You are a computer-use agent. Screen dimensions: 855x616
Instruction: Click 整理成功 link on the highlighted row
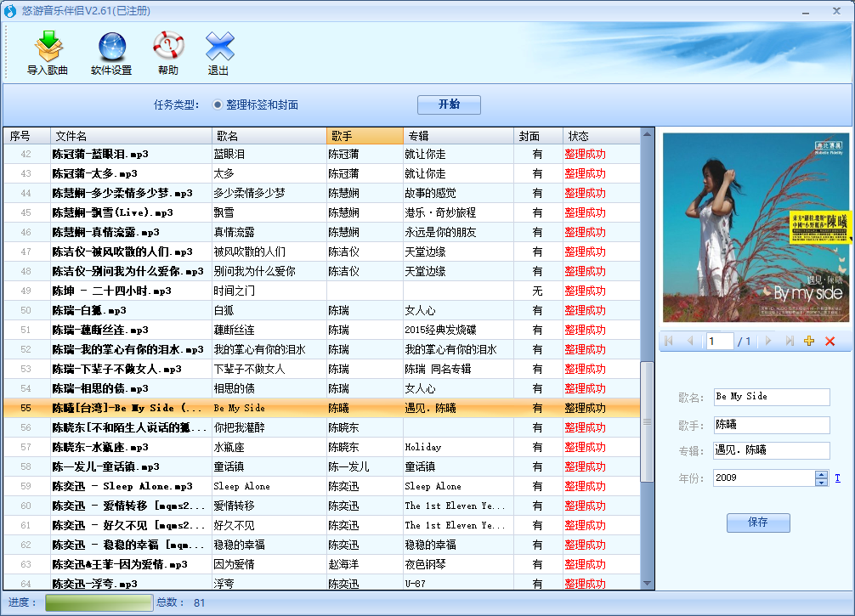(583, 407)
